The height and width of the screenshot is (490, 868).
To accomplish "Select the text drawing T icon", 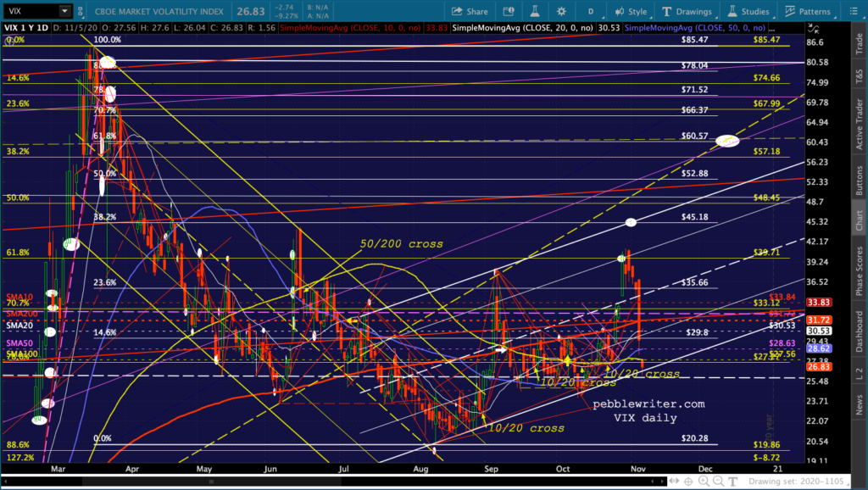I will [733, 482].
